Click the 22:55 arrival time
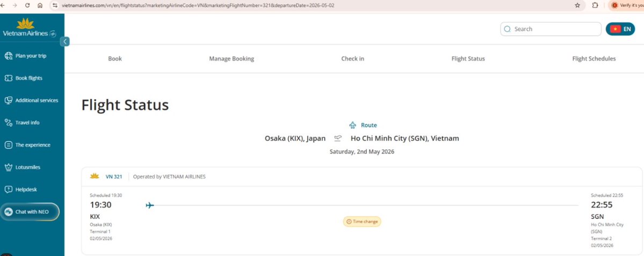 [x=602, y=204]
